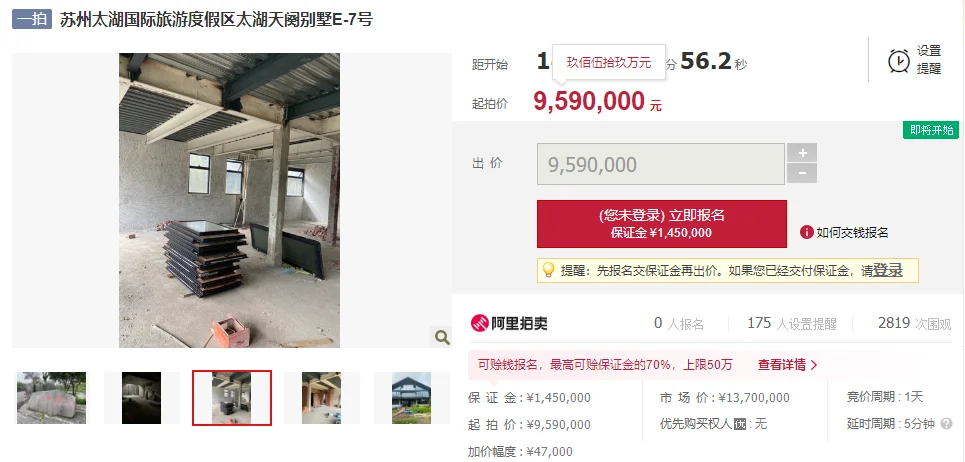Click the 优 badge icon near 优先购买权人
The height and width of the screenshot is (462, 965).
(x=739, y=424)
